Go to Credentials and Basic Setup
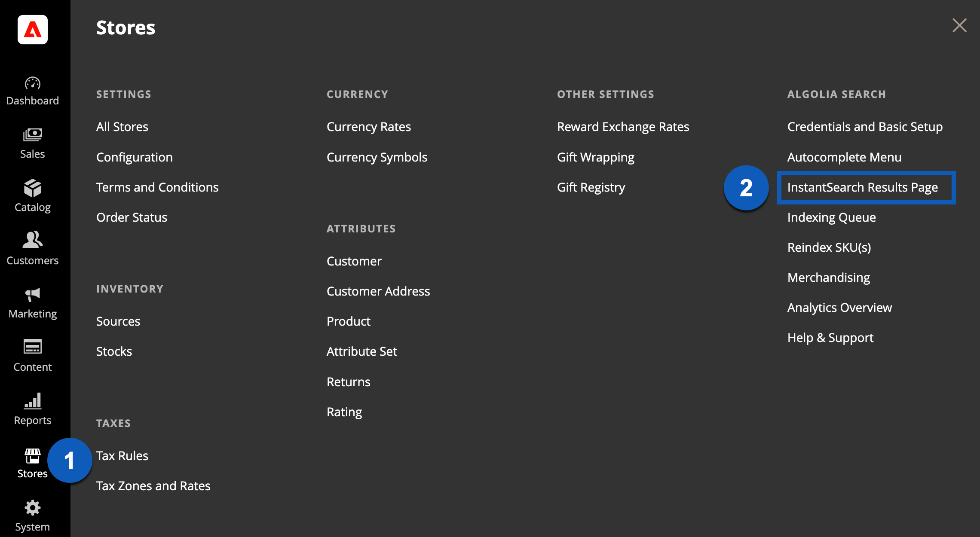This screenshot has height=537, width=980. 865,126
